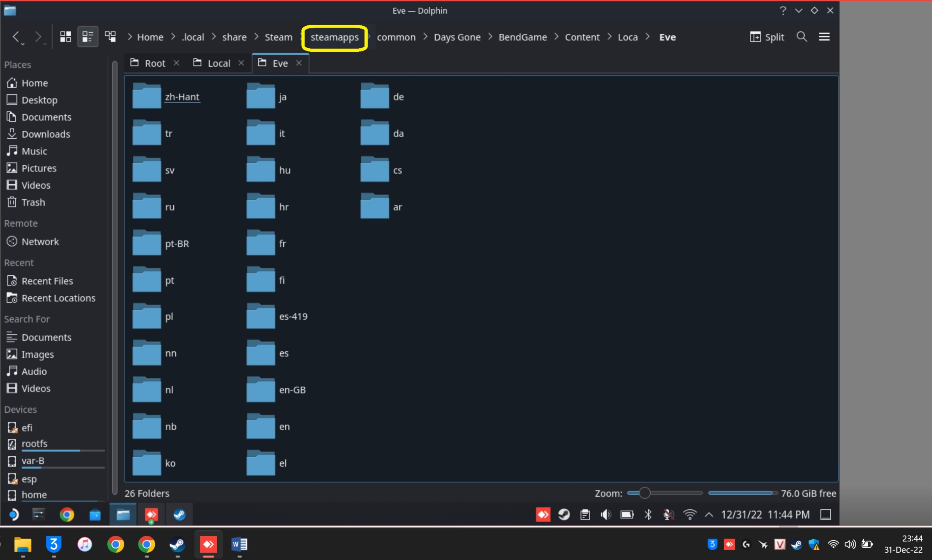
Task: Expand chevron after BendGame breadcrumb
Action: coord(556,37)
